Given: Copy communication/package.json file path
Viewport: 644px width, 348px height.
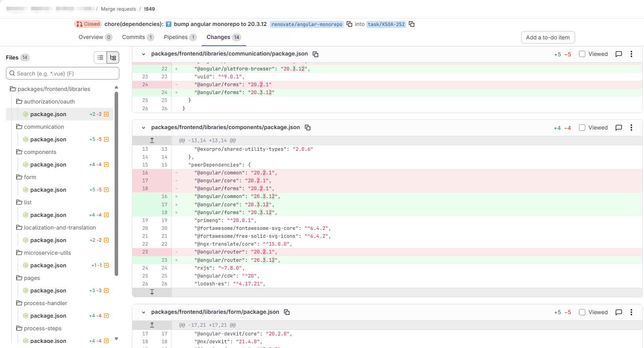Looking at the screenshot, I should click(316, 54).
